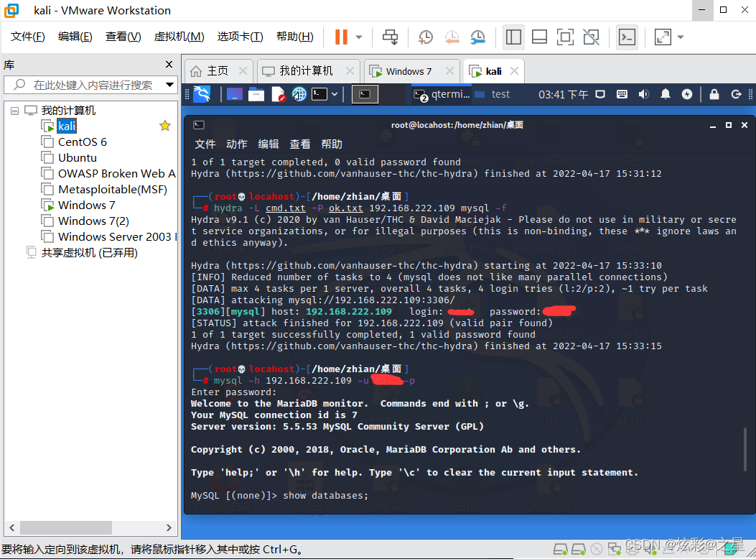Click the keyboard tray icon
Image resolution: width=756 pixels, height=559 pixels.
tap(622, 94)
